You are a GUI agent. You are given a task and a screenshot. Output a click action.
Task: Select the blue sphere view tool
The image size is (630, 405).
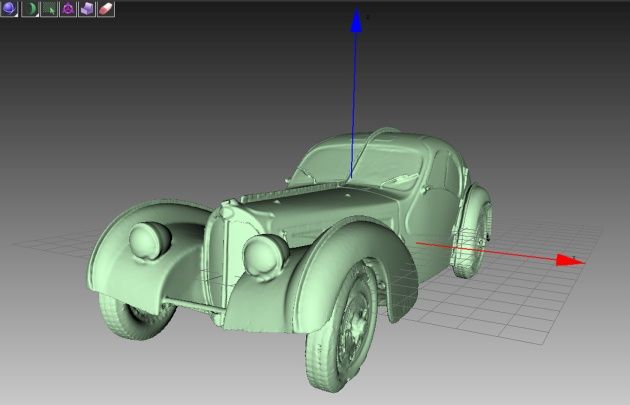[x=9, y=9]
